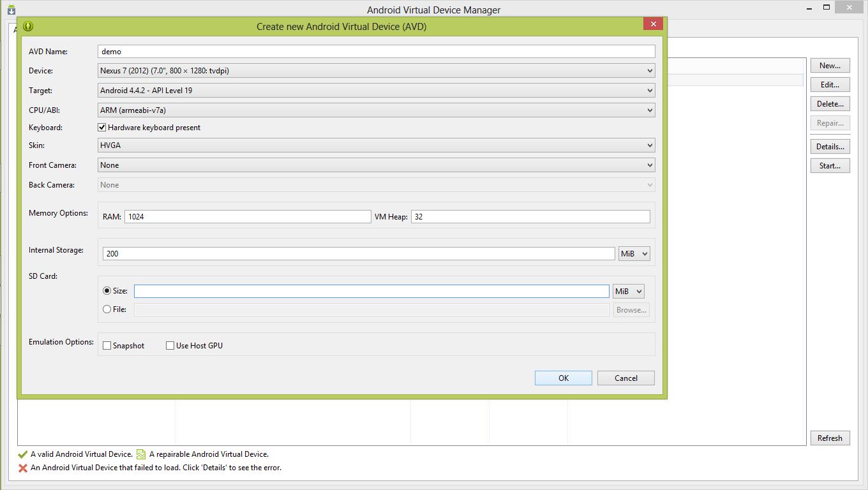Screen dimensions: 868x490
Task: Click the failed to load legend text
Action: pyautogui.click(x=156, y=468)
